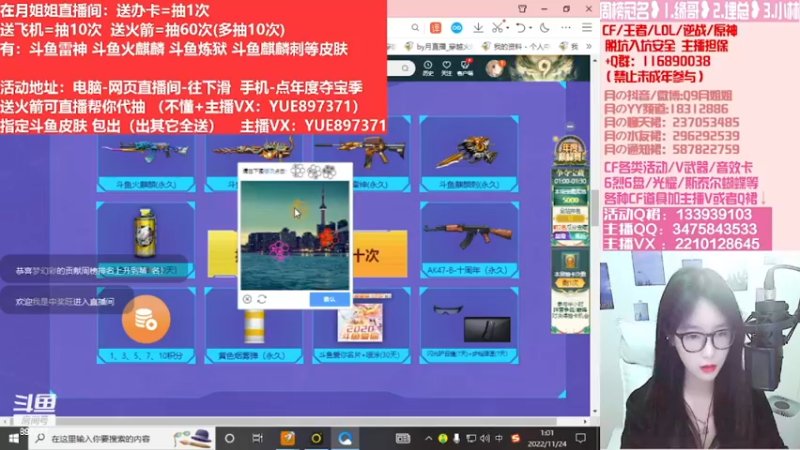800x450 pixels.
Task: Open the Windows Start menu
Action: click(x=14, y=438)
